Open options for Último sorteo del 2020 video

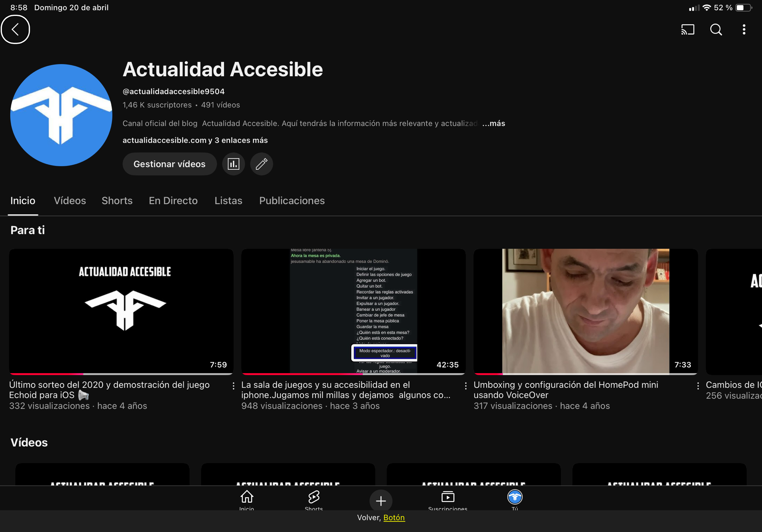233,386
